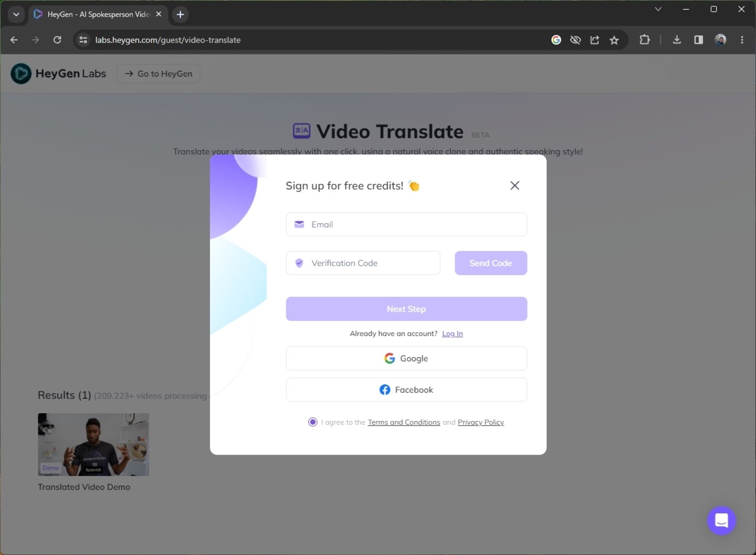Open the Log In link

pyautogui.click(x=452, y=333)
